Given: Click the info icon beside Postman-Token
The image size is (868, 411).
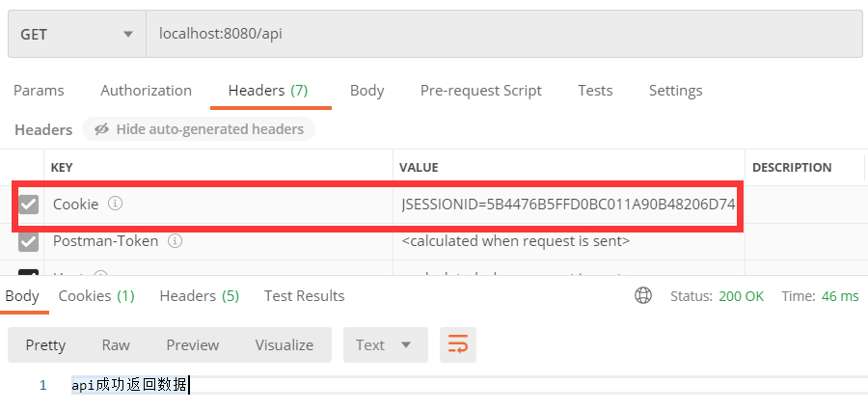Looking at the screenshot, I should [x=175, y=241].
